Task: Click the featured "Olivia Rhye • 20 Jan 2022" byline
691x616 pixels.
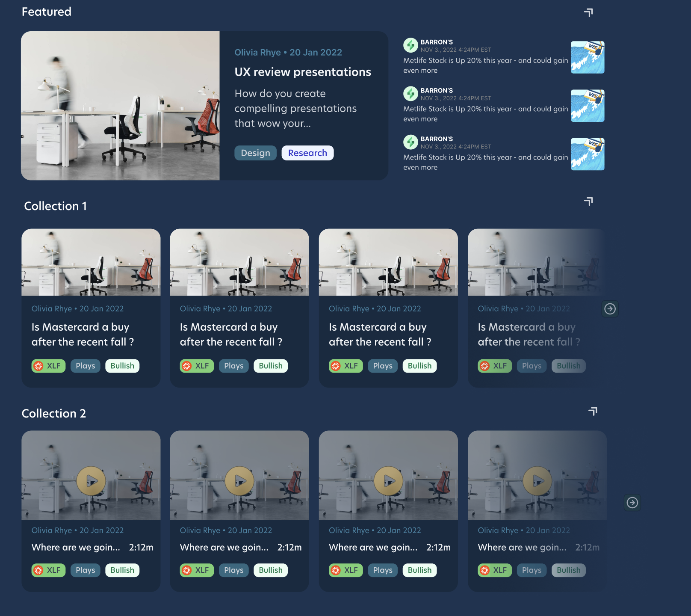Action: (288, 52)
